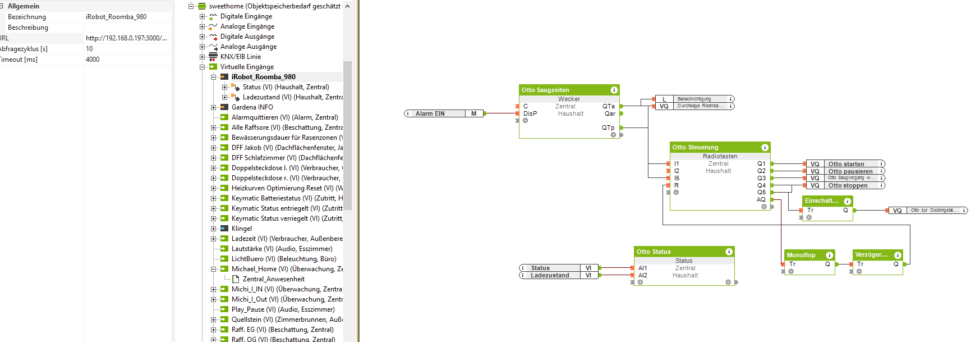Click the Zentral_Anwesenheit document icon

pyautogui.click(x=236, y=279)
